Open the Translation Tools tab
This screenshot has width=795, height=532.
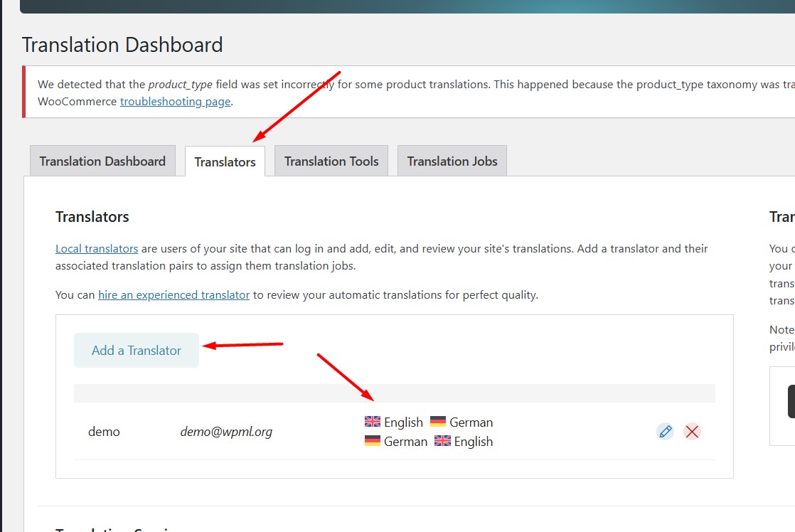pos(331,161)
